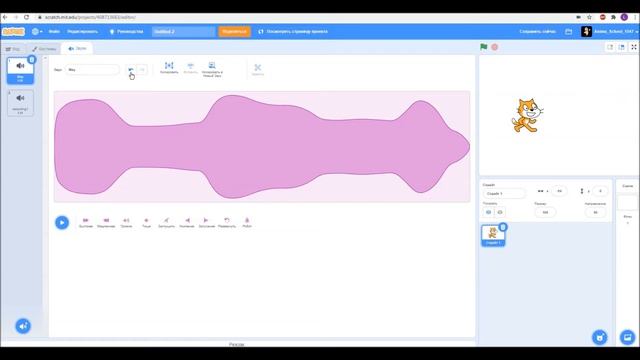Switch to the Costumes tab
640x360 pixels.
point(44,49)
